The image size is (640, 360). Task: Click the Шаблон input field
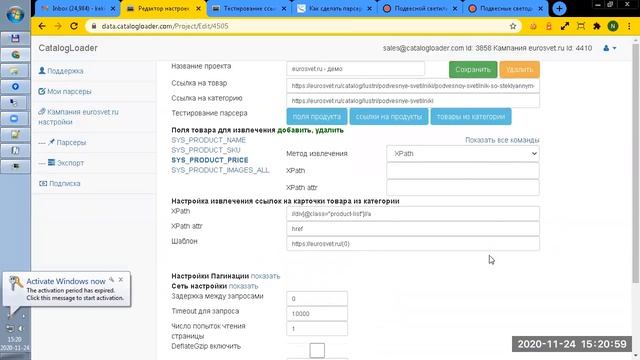tap(413, 244)
